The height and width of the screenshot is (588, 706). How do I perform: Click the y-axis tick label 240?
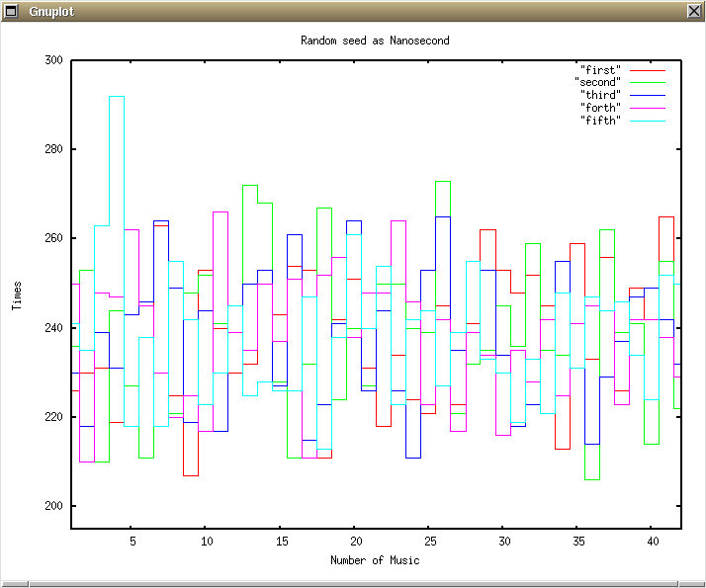53,327
